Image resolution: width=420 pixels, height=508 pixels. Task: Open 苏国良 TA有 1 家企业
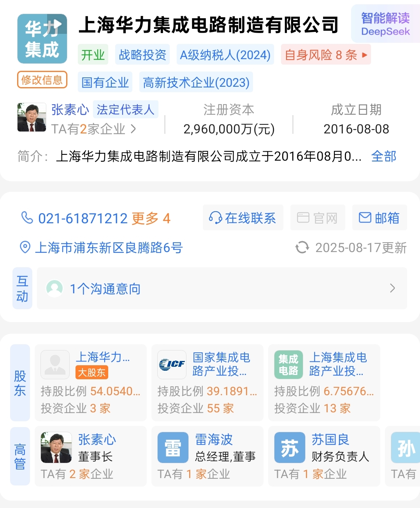[311, 474]
